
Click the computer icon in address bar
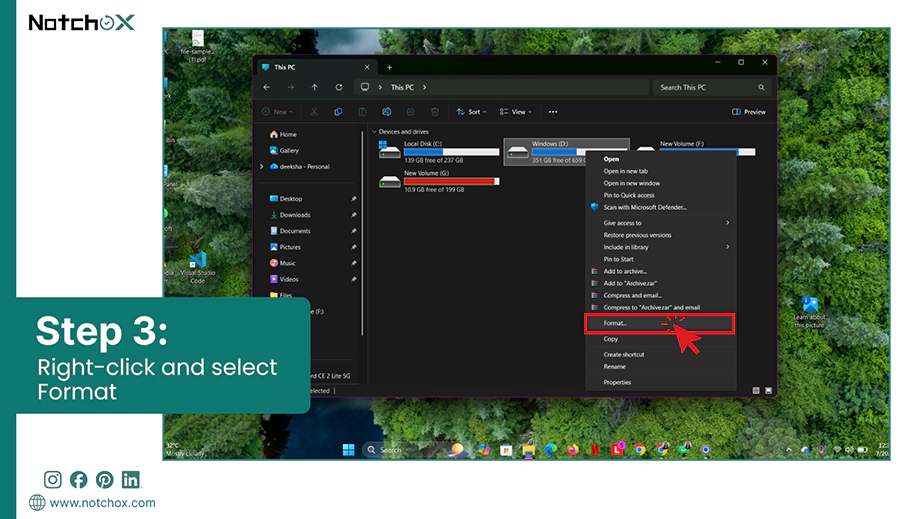365,87
